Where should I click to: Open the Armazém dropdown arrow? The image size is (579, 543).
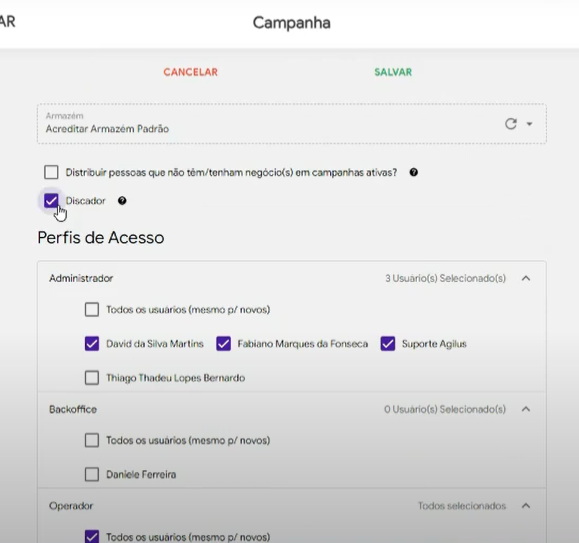[529, 124]
